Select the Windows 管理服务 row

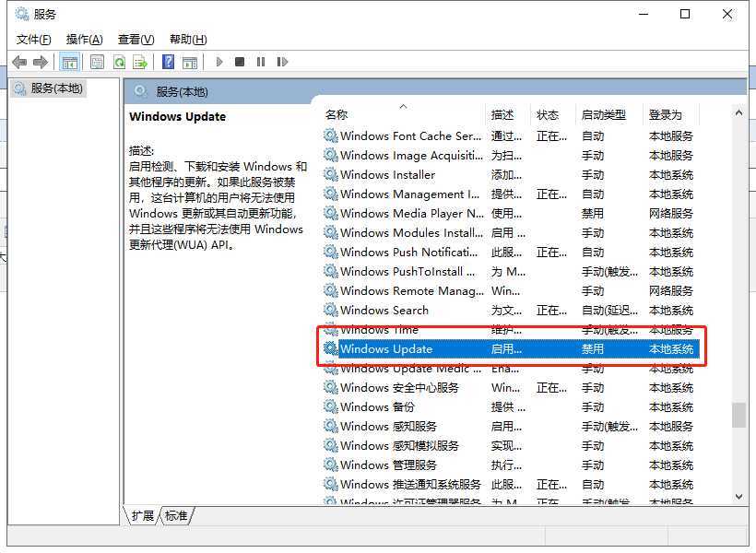point(511,465)
